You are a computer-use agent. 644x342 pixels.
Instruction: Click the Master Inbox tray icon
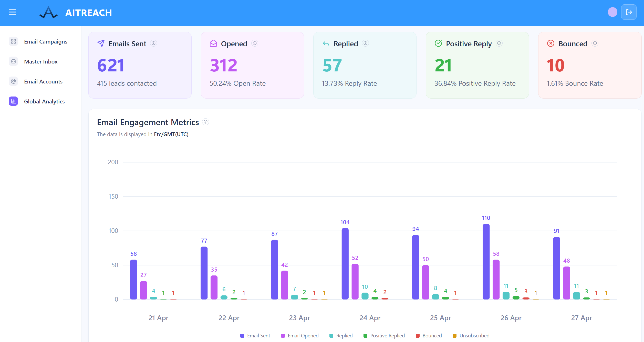tap(13, 61)
